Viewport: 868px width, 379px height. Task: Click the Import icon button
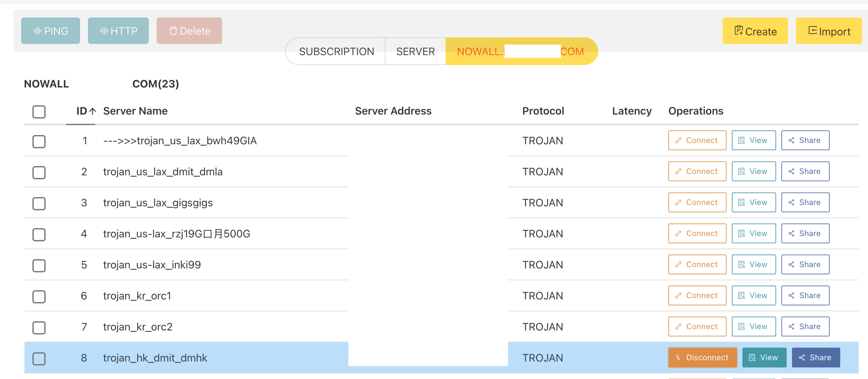(x=813, y=31)
